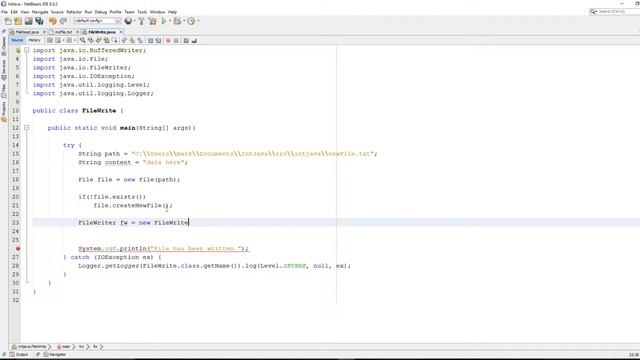Screen dimensions: 640x360
Task: Click the 'File file = new File(path);' line
Action: tap(129, 180)
